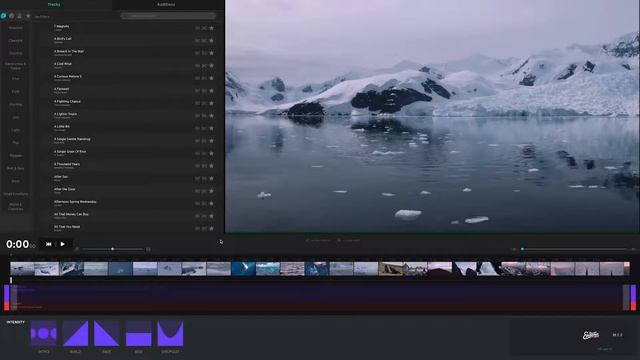Select the Bed intensity preset
Screen dimensions: 640x360
point(138,333)
